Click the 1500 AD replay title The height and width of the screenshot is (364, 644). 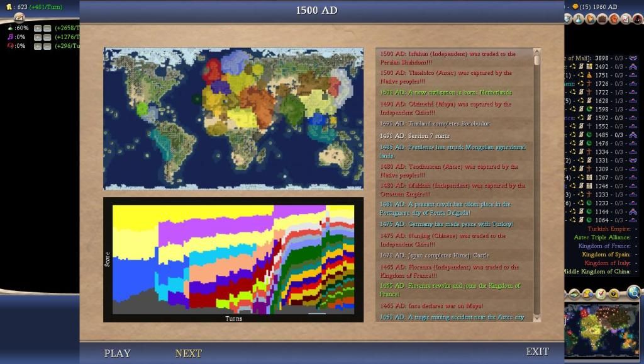coord(317,10)
